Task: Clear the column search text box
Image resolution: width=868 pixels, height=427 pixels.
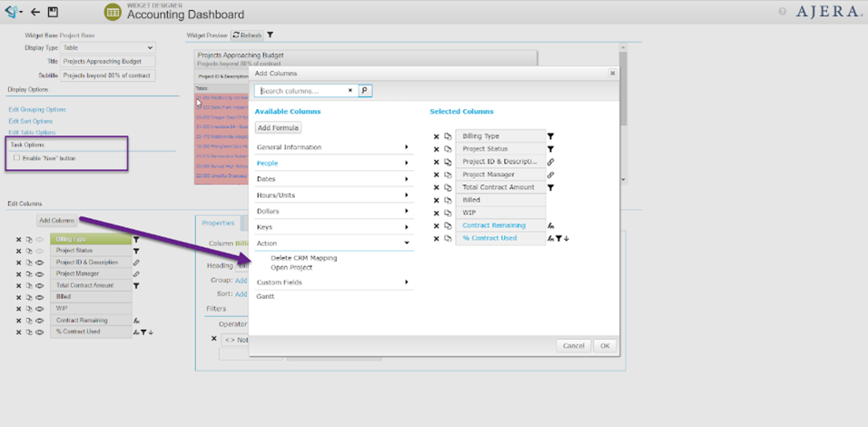Action: [350, 91]
